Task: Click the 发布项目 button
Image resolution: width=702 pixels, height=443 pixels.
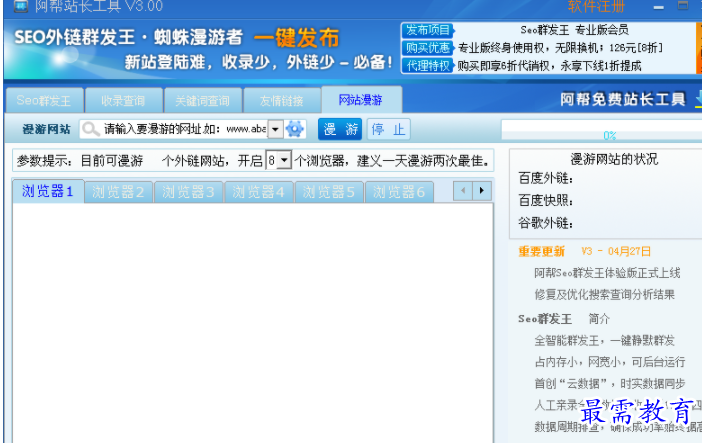Action: point(428,30)
